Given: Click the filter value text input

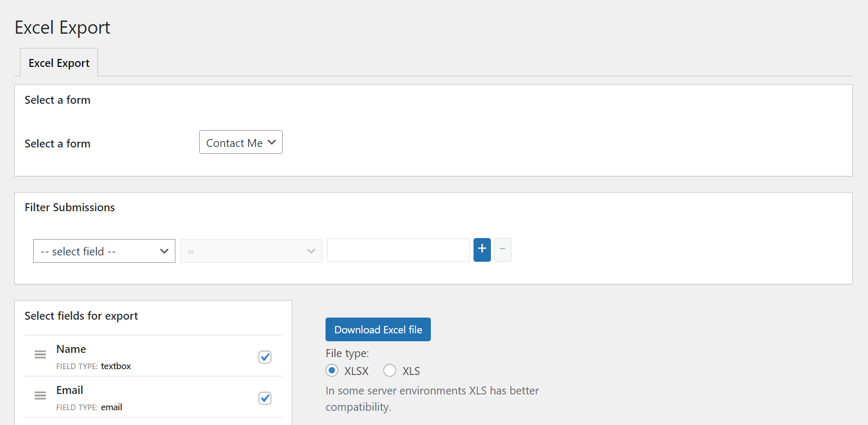Looking at the screenshot, I should (x=398, y=250).
